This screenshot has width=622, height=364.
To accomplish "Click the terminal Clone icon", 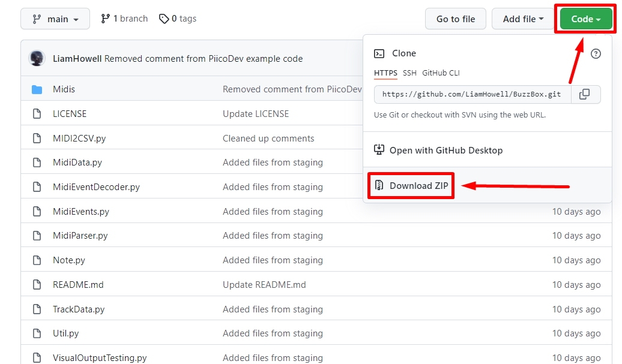I will coord(378,53).
